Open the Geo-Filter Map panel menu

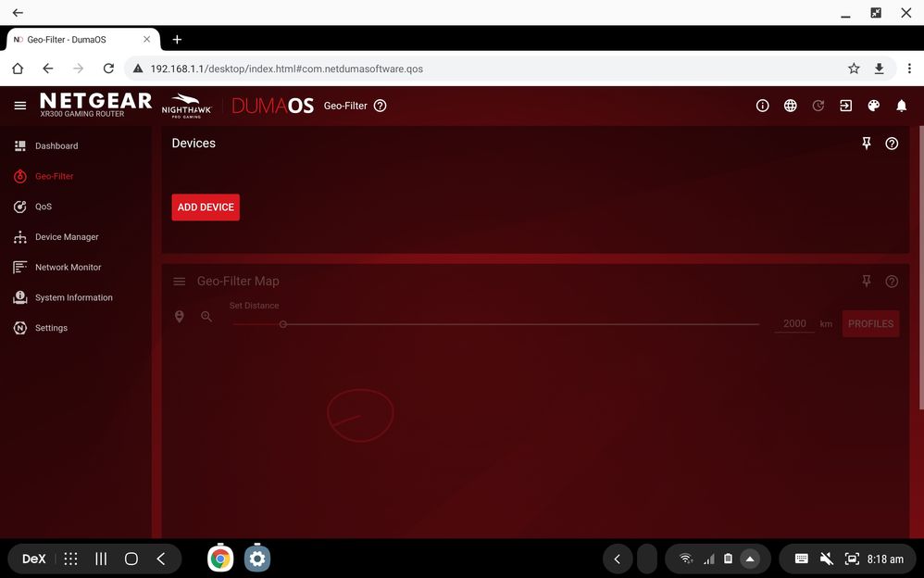click(x=179, y=281)
